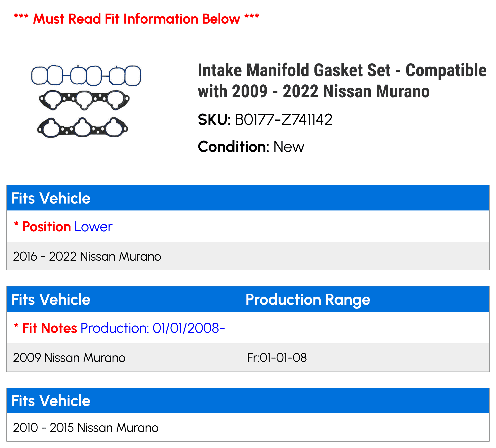
Task: Select the '2009 Nissan Murano' cell
Action: pos(69,358)
